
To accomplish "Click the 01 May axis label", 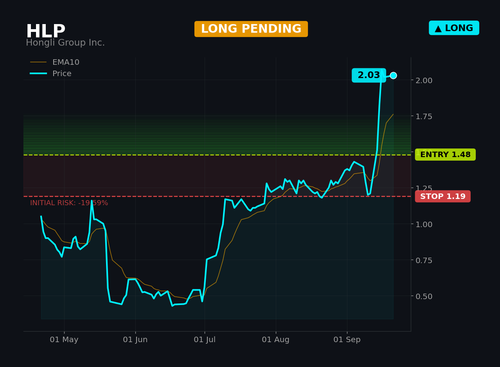I will click(x=64, y=340).
